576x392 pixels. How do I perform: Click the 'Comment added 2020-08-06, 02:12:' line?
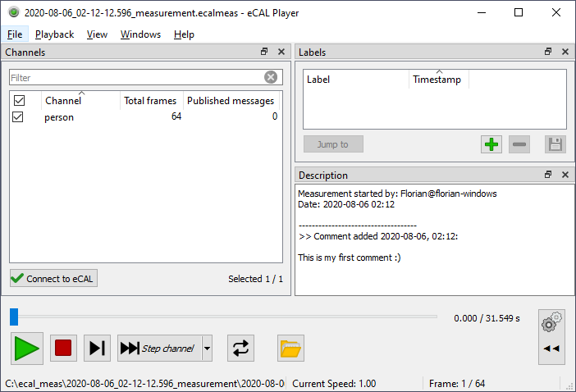tap(378, 236)
